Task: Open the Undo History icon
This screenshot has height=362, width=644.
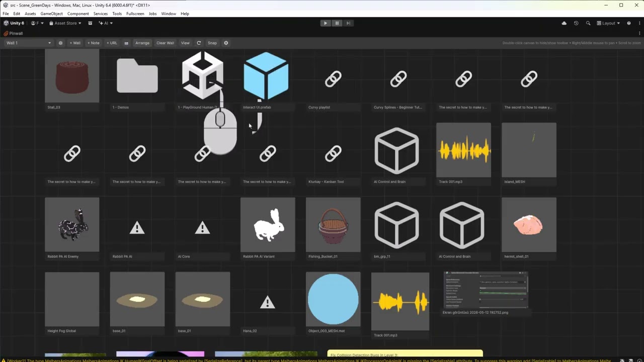Action: tap(576, 23)
